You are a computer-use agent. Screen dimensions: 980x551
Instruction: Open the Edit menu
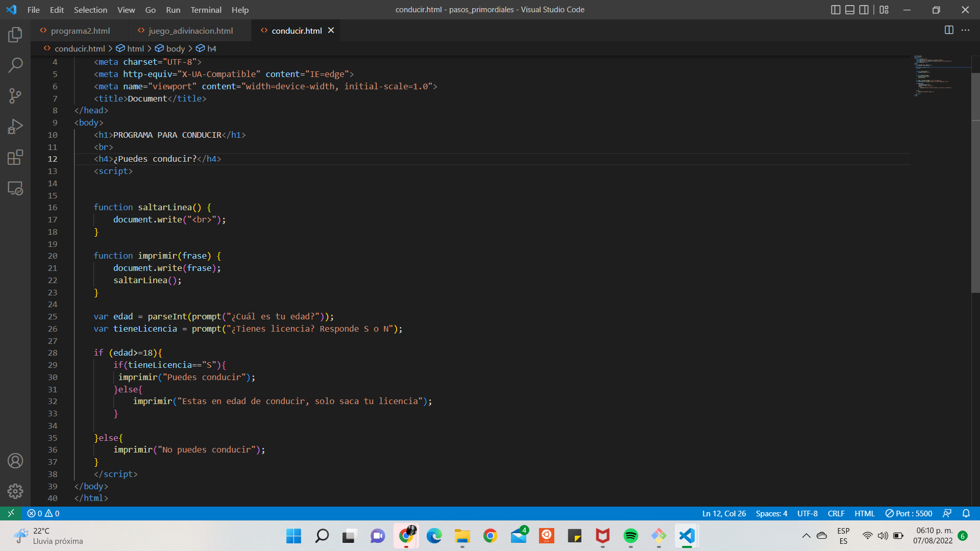click(57, 10)
